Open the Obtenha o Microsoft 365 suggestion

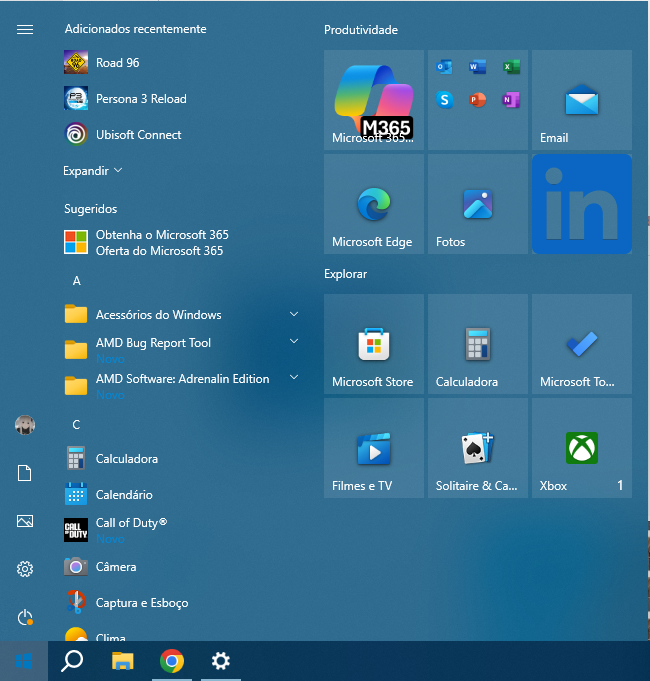182,242
